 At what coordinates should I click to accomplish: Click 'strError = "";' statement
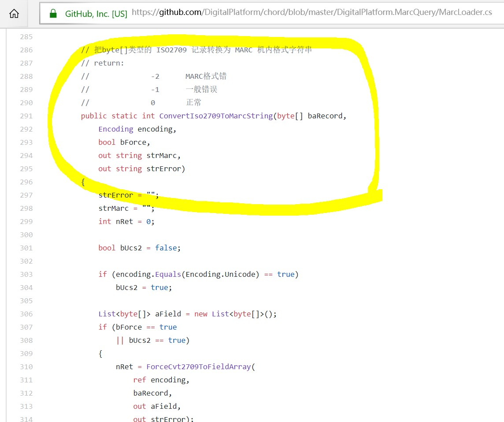pyautogui.click(x=129, y=195)
